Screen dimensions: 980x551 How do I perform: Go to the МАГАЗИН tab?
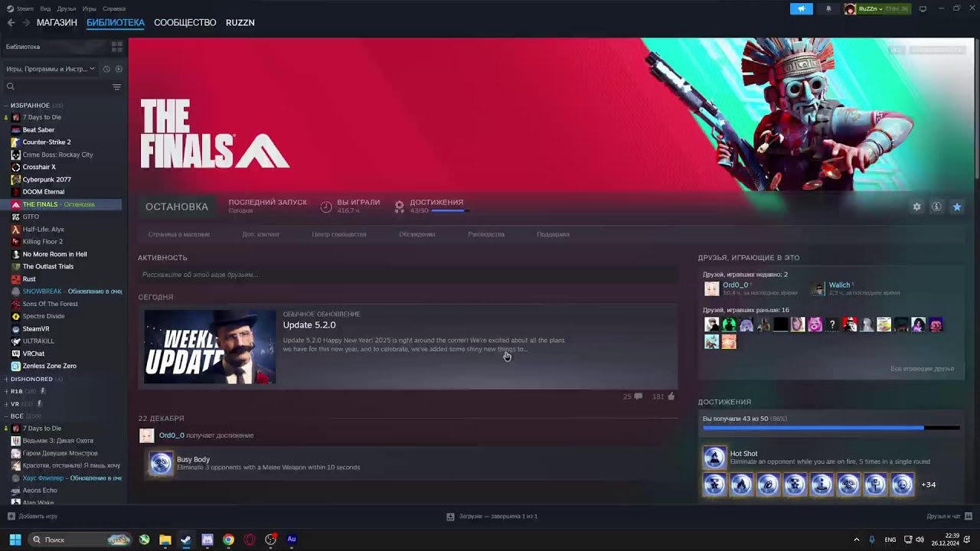pyautogui.click(x=57, y=23)
